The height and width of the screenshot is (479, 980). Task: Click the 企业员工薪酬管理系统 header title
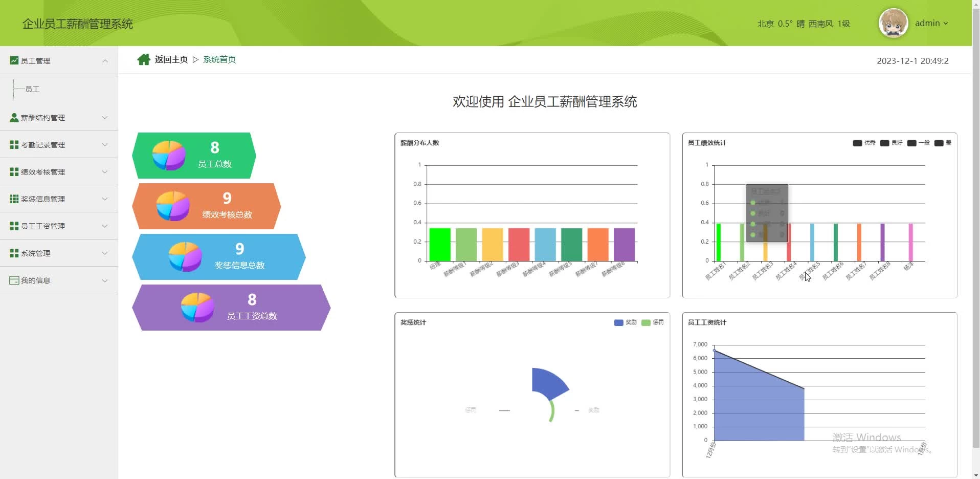tap(78, 24)
